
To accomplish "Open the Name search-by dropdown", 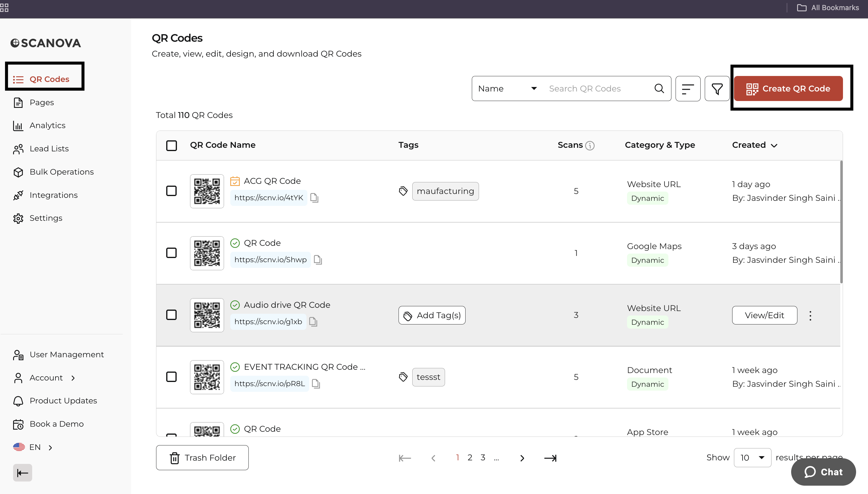I will (x=507, y=88).
